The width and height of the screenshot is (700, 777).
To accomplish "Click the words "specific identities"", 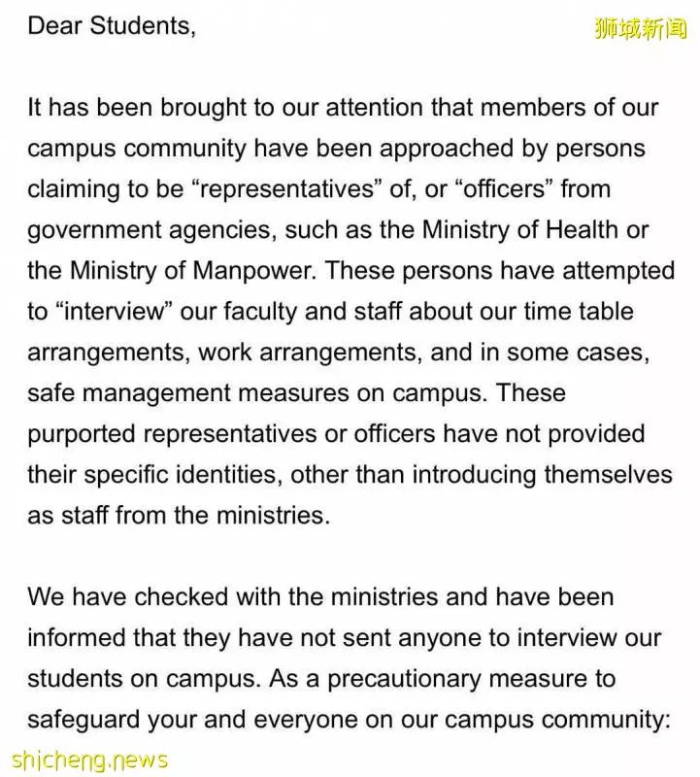I will pos(183,474).
